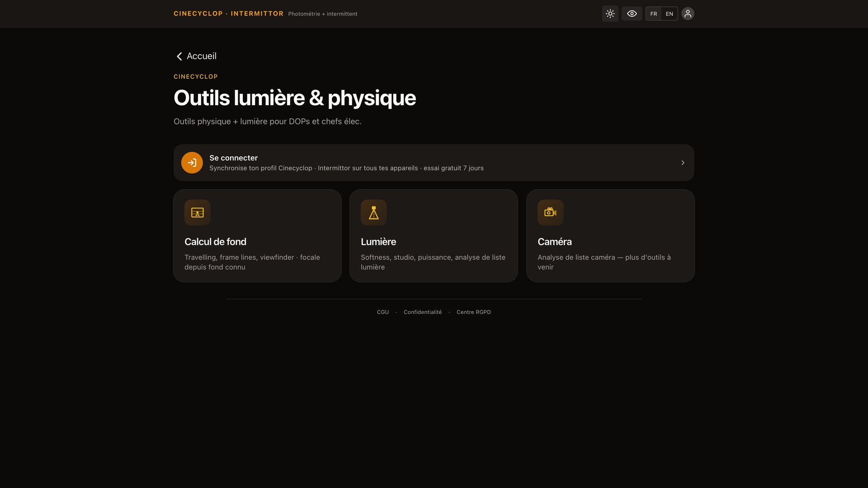Open the Centre RGPD footer link
868x488 pixels.
[x=474, y=312]
